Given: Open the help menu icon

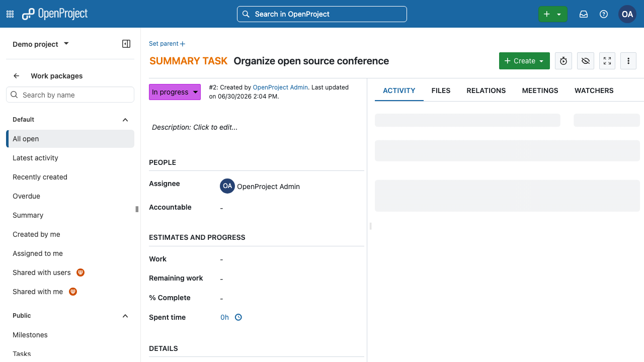Looking at the screenshot, I should [604, 14].
